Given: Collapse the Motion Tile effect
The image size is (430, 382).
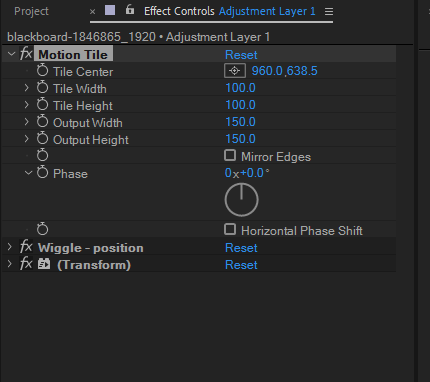Looking at the screenshot, I should [11, 54].
